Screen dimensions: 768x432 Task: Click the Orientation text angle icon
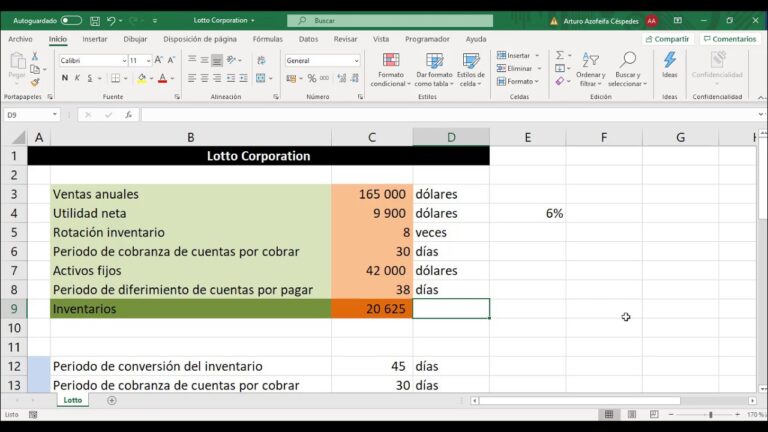click(x=231, y=60)
